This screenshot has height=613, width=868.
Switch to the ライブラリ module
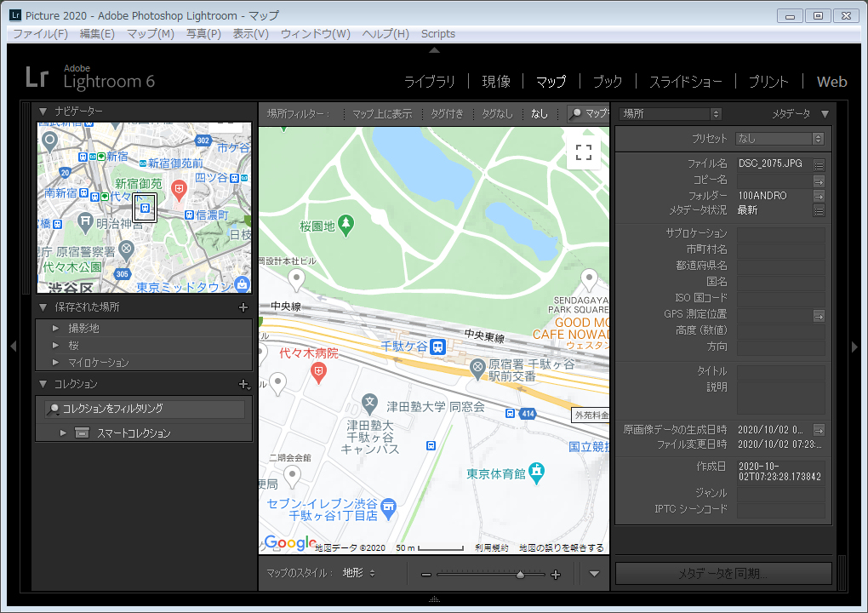[x=429, y=82]
